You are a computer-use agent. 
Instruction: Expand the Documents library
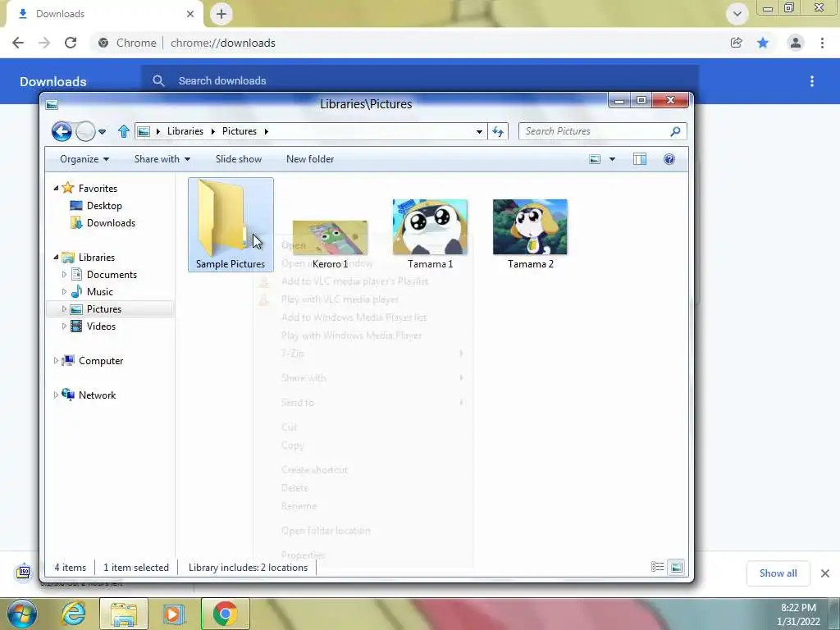point(64,274)
